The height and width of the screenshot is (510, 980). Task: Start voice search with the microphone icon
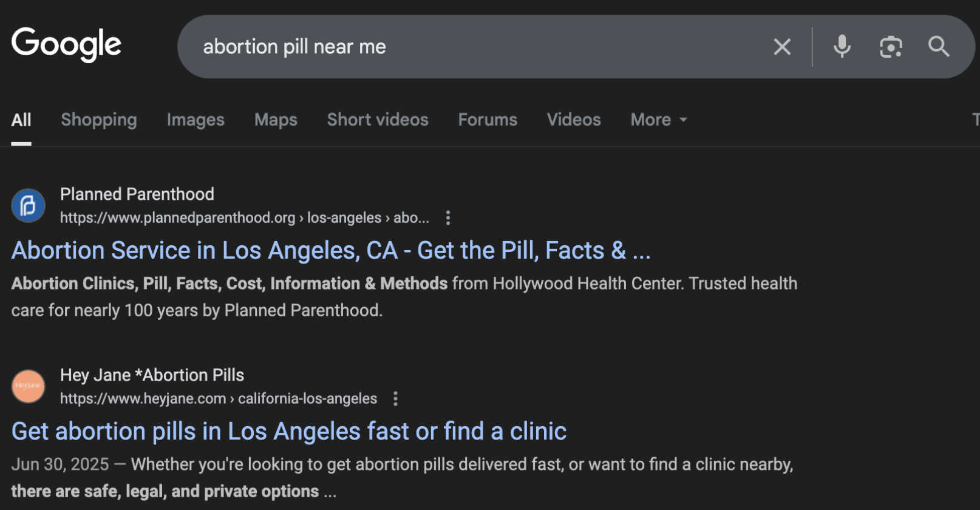(x=842, y=47)
